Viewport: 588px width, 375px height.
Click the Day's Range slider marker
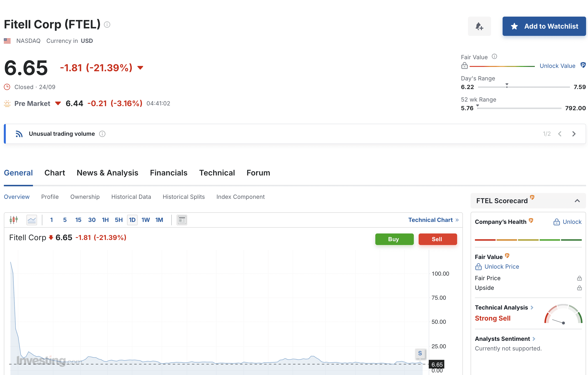(x=507, y=85)
